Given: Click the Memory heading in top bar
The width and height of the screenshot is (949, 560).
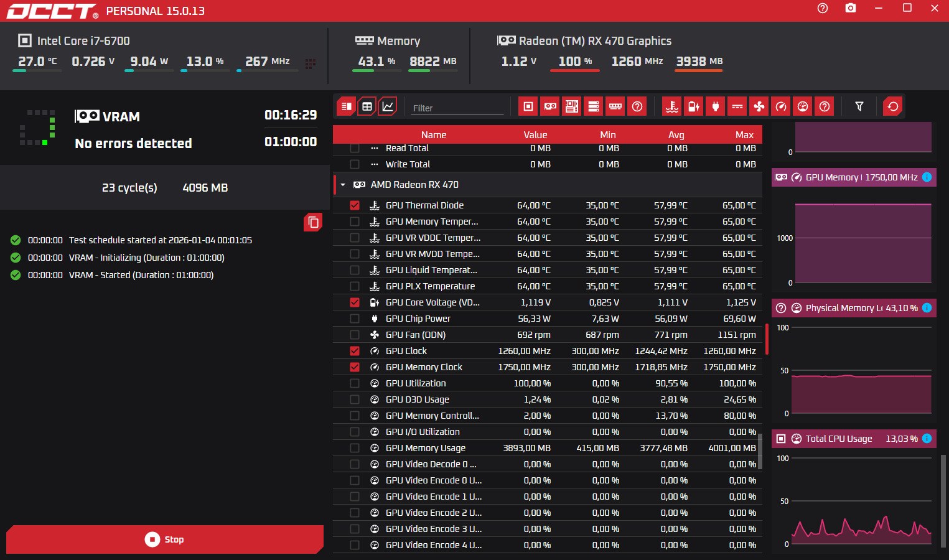Looking at the screenshot, I should click(398, 41).
